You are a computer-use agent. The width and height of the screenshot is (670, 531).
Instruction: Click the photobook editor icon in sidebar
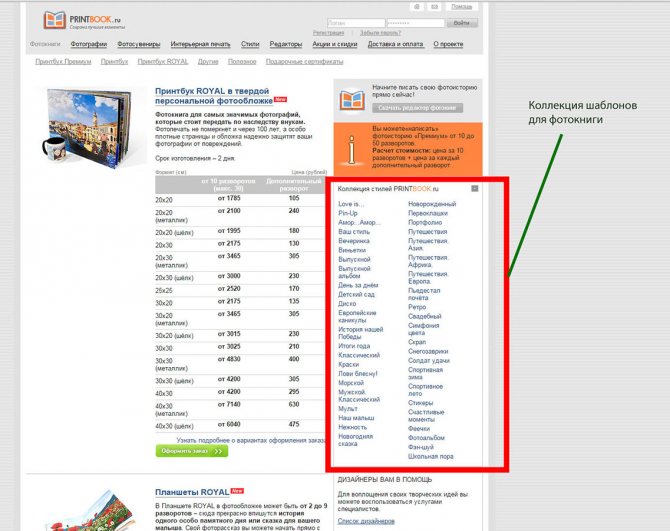tap(351, 100)
